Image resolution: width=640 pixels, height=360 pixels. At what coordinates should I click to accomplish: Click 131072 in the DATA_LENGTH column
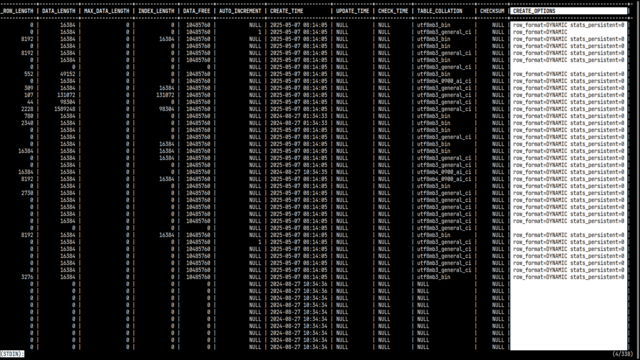pyautogui.click(x=66, y=95)
